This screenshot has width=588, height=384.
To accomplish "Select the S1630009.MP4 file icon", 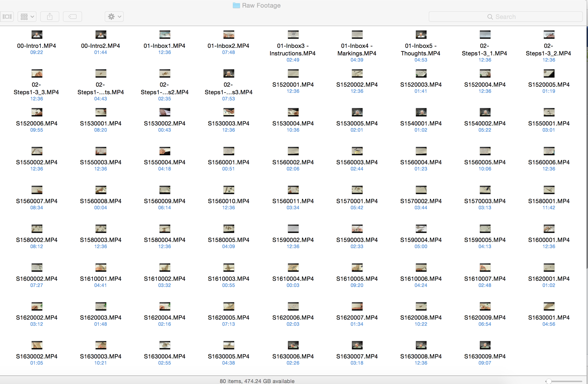I will 485,345.
